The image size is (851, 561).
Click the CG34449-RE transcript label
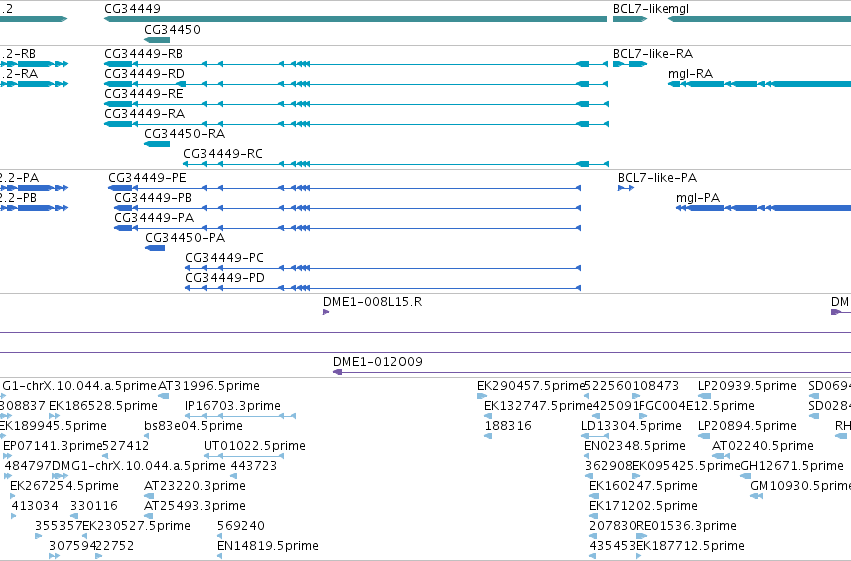point(144,94)
